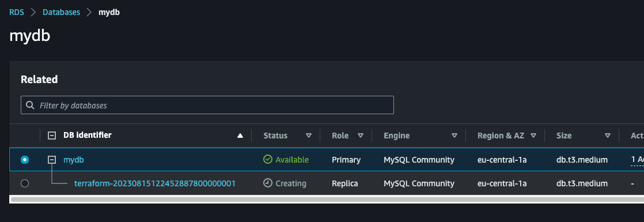
Task: Sort by the Engine column
Action: pyautogui.click(x=454, y=136)
